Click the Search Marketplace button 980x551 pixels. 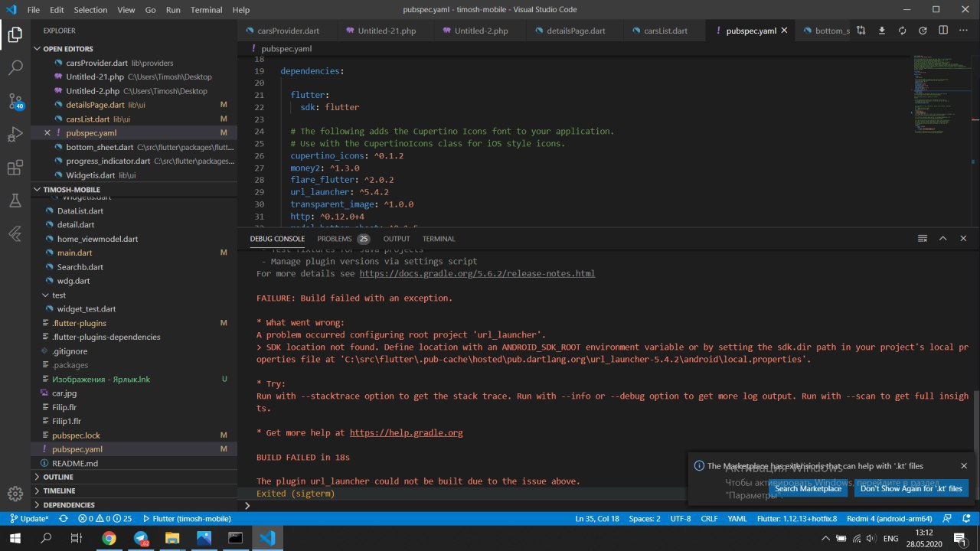pos(808,488)
